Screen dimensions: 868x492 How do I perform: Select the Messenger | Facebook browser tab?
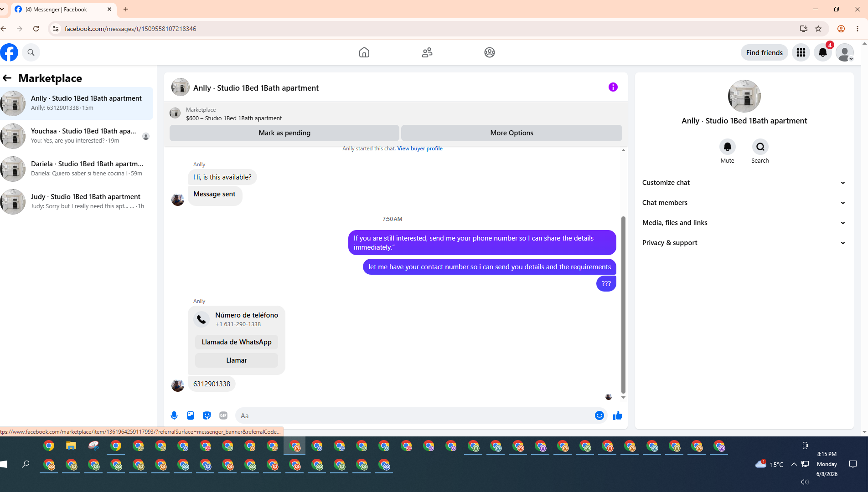(63, 9)
